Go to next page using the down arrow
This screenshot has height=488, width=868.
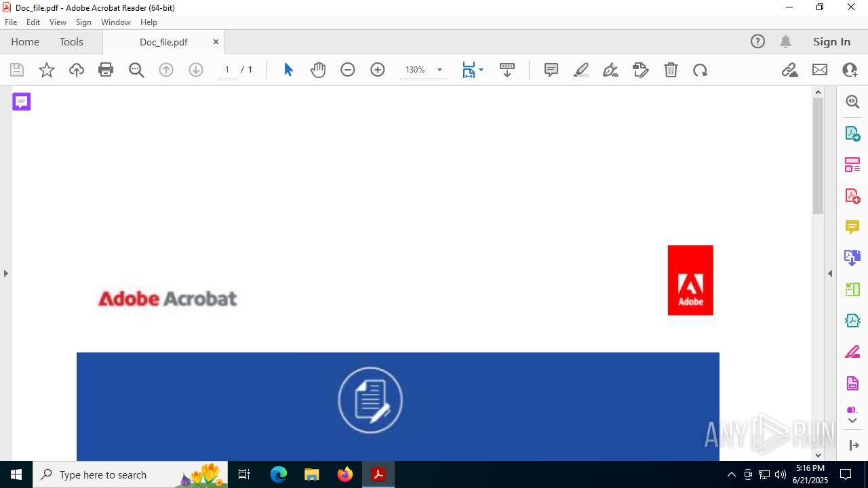196,70
